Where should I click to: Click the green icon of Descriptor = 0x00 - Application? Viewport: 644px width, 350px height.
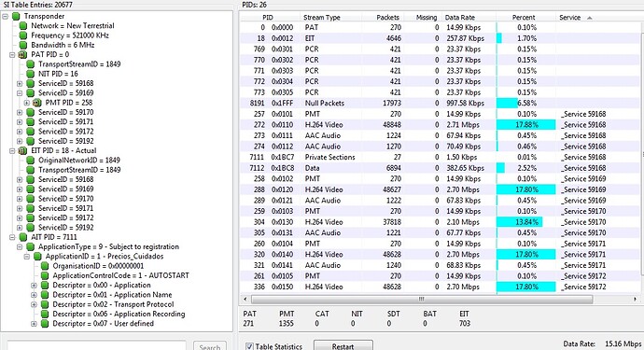coord(45,285)
